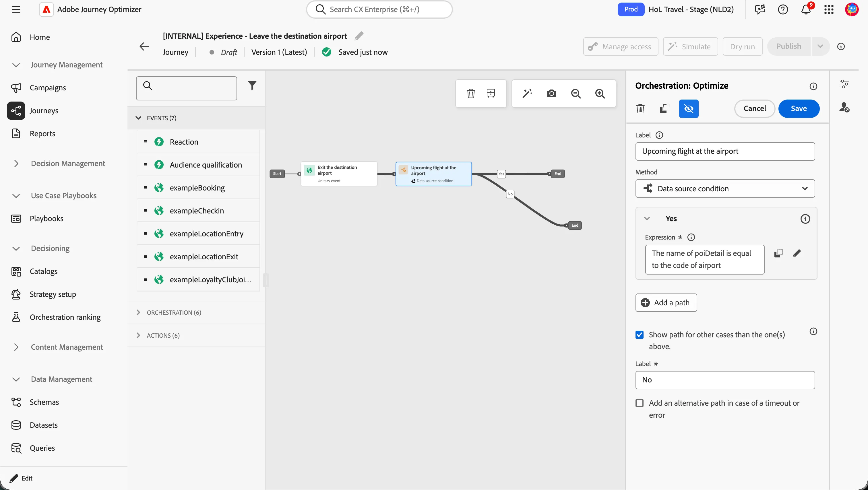
Task: Collapse the Yes path section
Action: (647, 219)
